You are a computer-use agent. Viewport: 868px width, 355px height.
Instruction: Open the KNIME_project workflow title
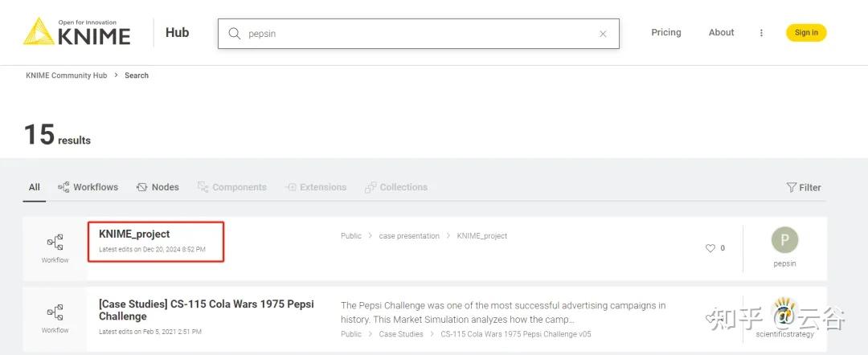[x=134, y=234]
